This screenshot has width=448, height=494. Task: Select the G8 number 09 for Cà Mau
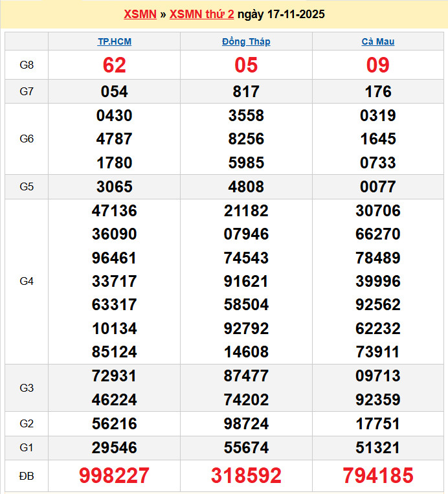point(378,65)
